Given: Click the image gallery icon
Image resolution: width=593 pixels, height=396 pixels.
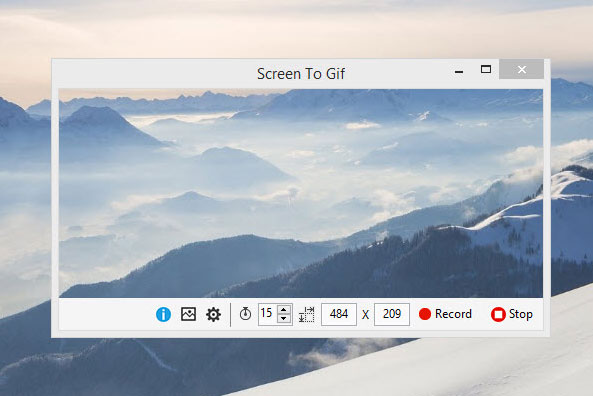Looking at the screenshot, I should pyautogui.click(x=188, y=314).
